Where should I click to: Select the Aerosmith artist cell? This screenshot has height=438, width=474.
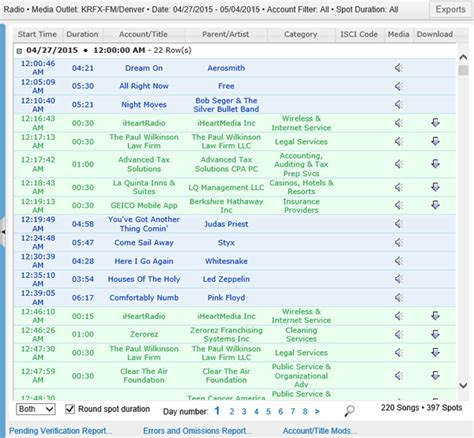tap(226, 68)
